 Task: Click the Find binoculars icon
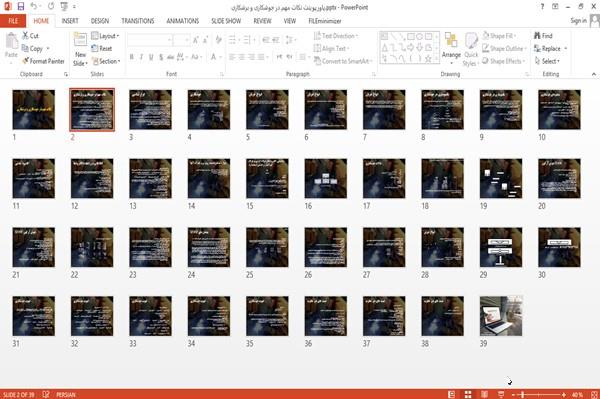tap(537, 36)
